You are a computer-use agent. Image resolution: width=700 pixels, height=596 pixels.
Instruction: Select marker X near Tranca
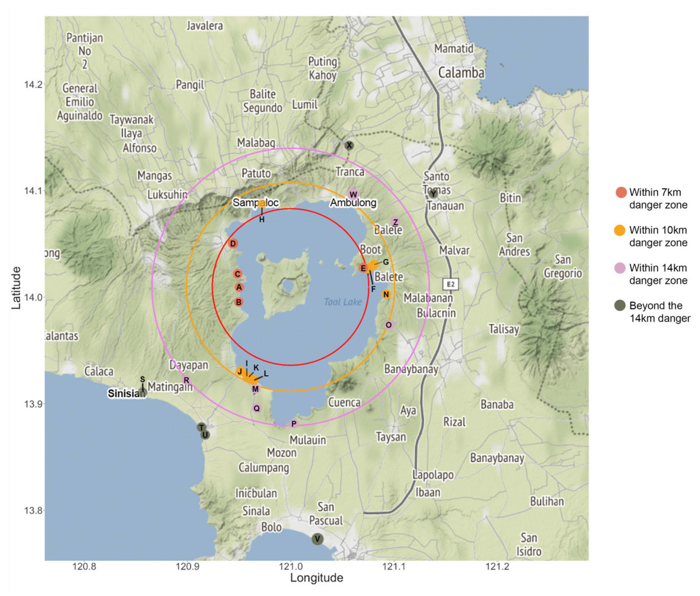pos(349,145)
